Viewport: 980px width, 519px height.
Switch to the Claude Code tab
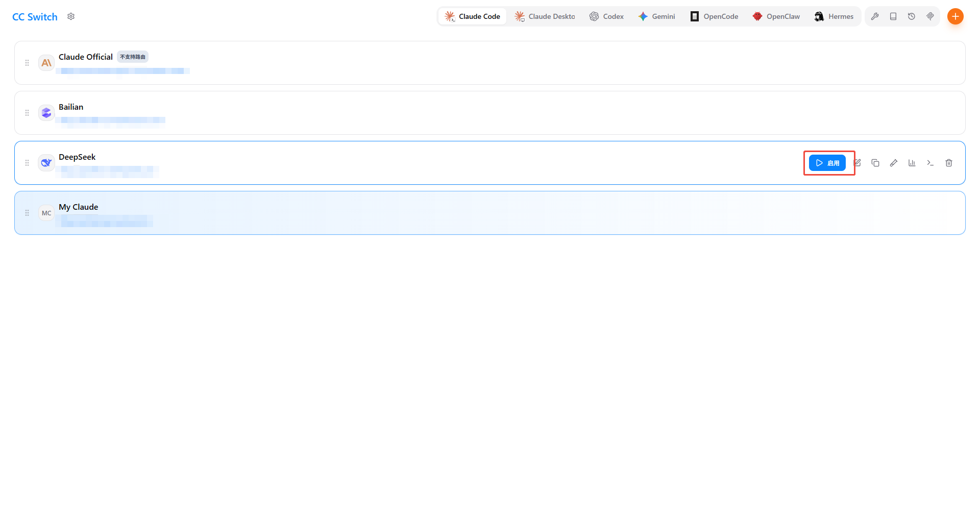point(472,16)
